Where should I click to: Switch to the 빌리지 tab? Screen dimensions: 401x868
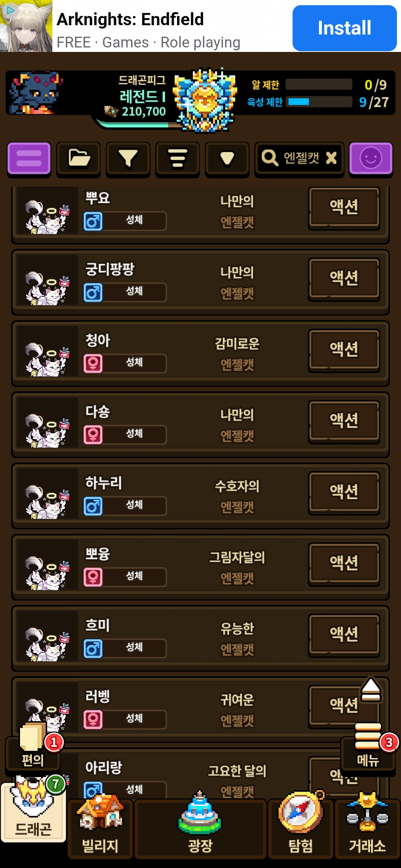pos(100,826)
